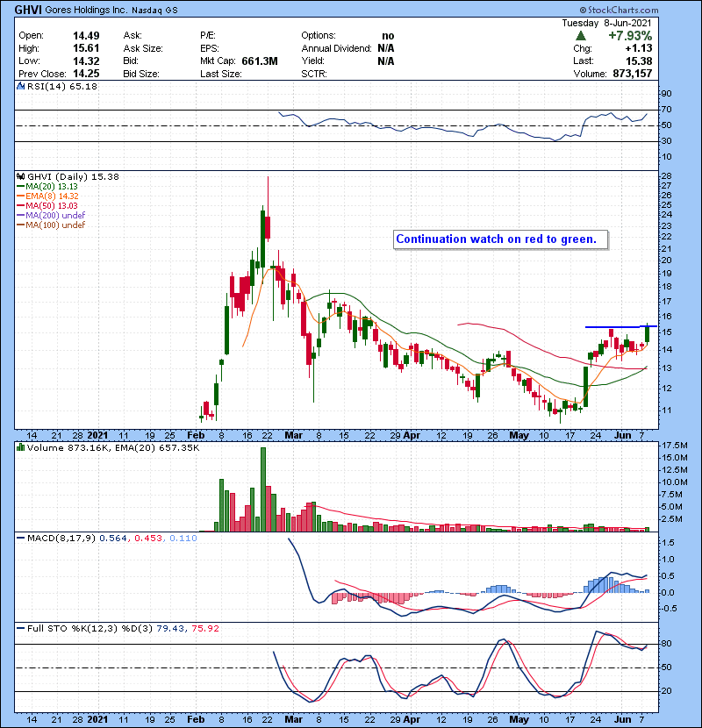Click the date 'Tuesday 8-Jun-2021'
The width and height of the screenshot is (702, 728).
pos(606,23)
